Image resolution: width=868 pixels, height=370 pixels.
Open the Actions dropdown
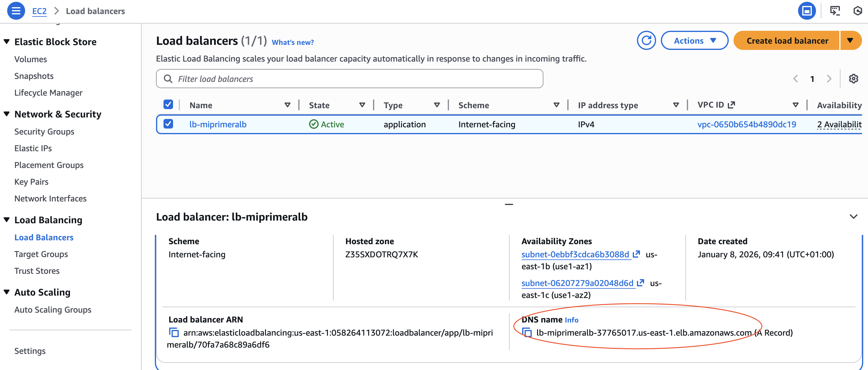point(694,41)
